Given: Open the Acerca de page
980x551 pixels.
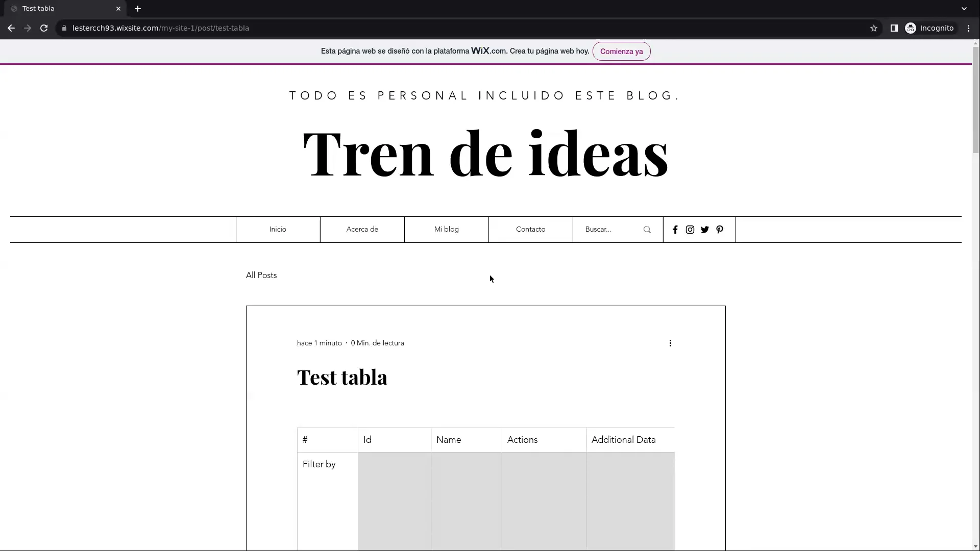Looking at the screenshot, I should click(362, 230).
